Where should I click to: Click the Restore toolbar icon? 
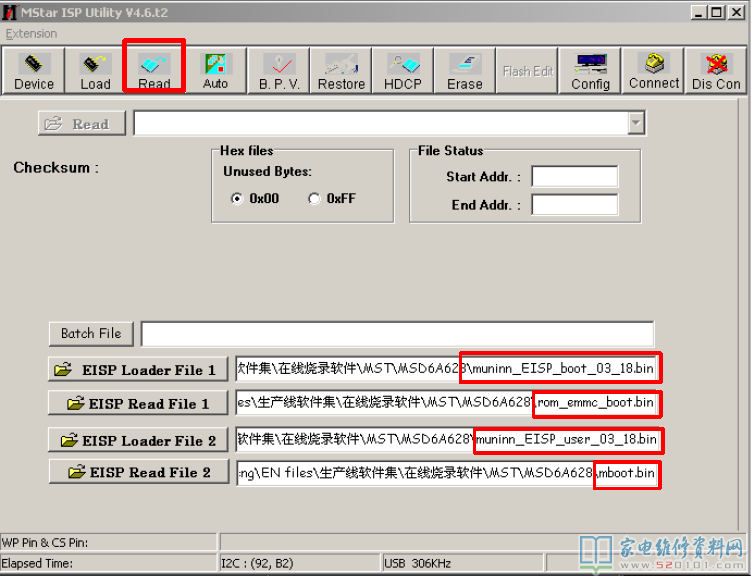point(341,71)
